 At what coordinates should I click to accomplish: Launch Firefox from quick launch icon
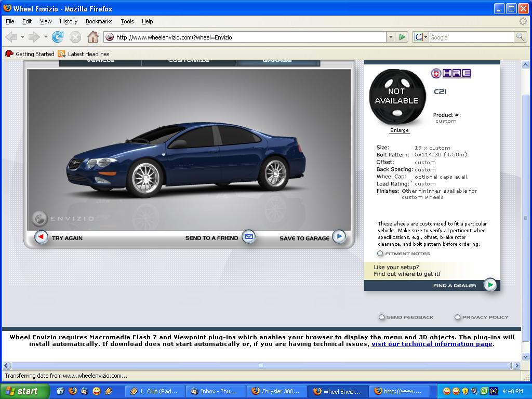[x=72, y=391]
